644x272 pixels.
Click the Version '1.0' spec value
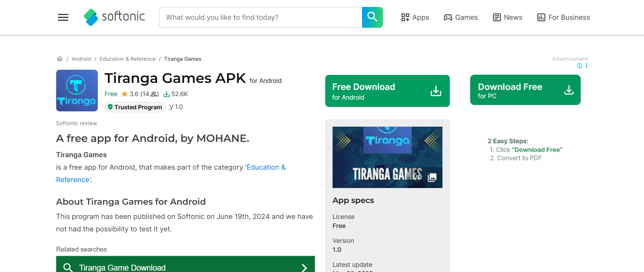tap(337, 250)
